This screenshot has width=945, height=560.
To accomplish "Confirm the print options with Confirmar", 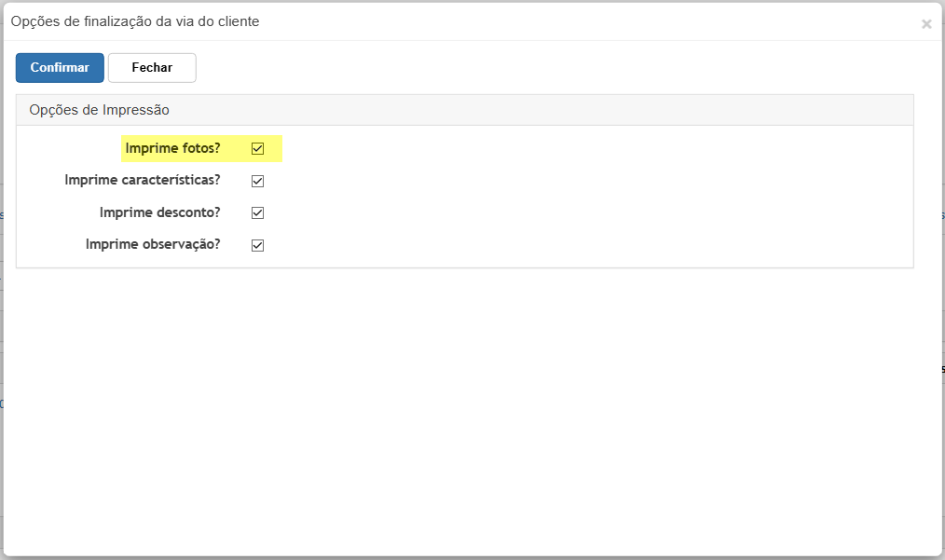I will [x=60, y=67].
